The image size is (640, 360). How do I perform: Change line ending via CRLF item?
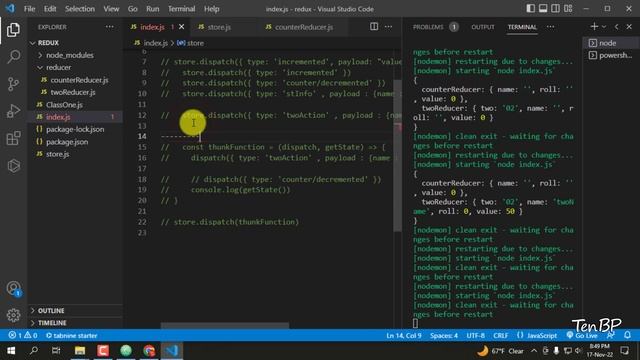click(x=500, y=336)
